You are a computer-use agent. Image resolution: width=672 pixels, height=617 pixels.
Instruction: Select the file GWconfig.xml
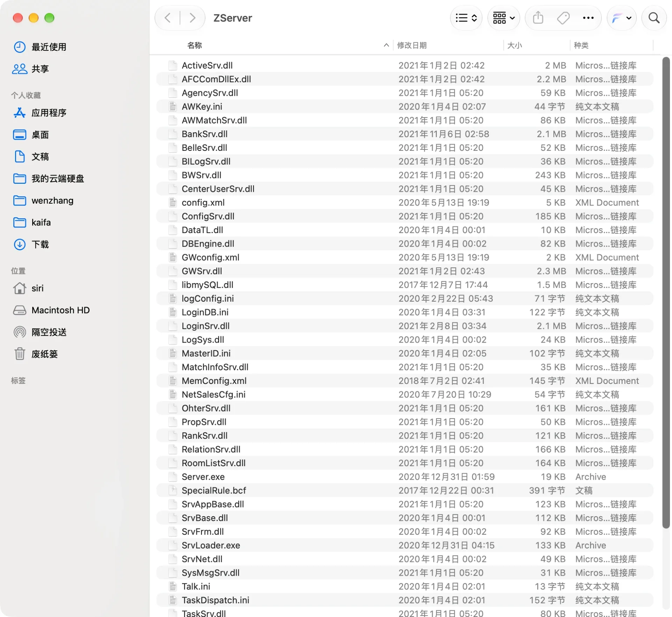click(405, 257)
